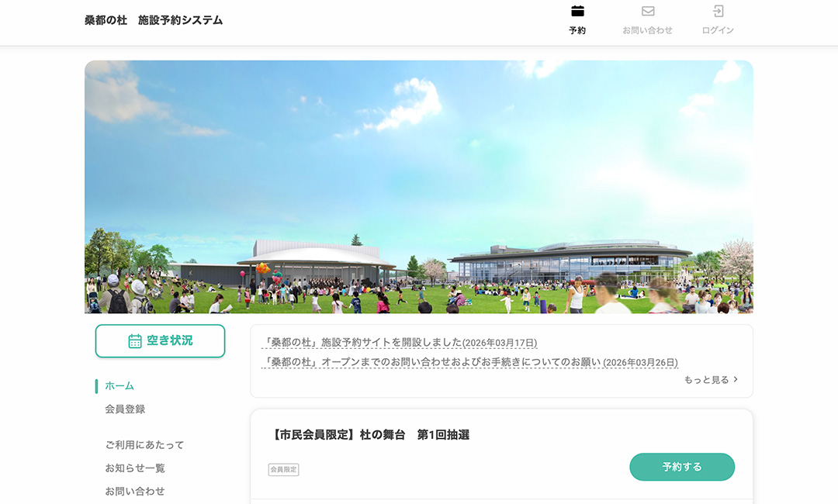Image resolution: width=838 pixels, height=504 pixels.
Task: Click the 予約 label in top navigation
Action: pos(577,30)
